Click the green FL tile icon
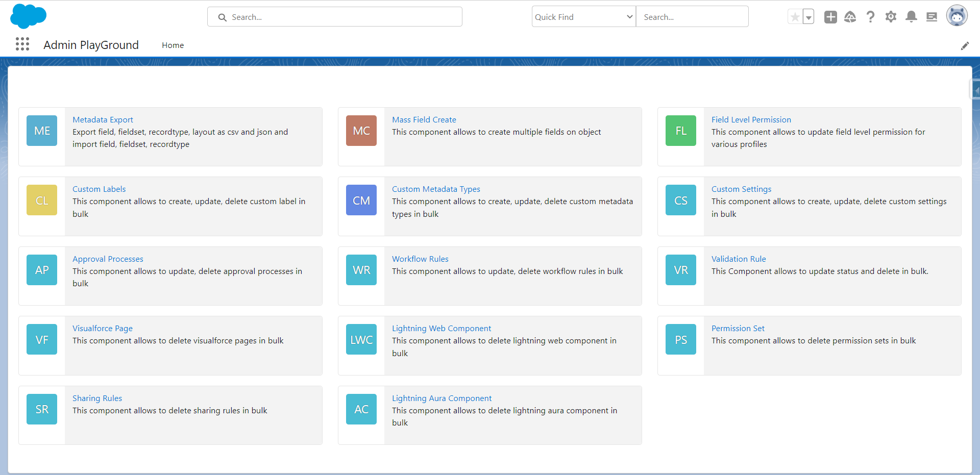This screenshot has width=980, height=475. tap(680, 131)
